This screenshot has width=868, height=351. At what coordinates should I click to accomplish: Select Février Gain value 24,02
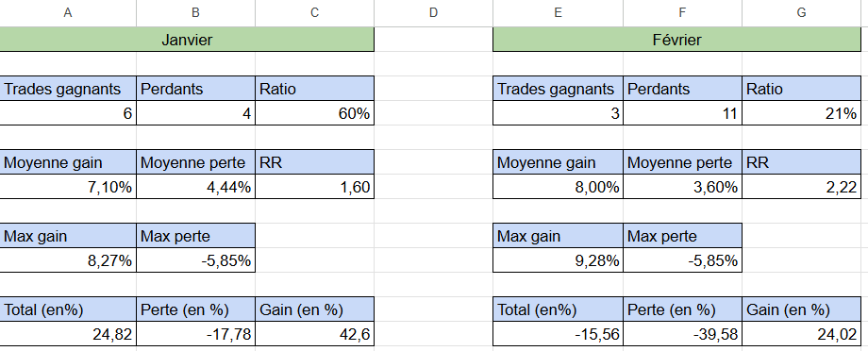pos(802,334)
